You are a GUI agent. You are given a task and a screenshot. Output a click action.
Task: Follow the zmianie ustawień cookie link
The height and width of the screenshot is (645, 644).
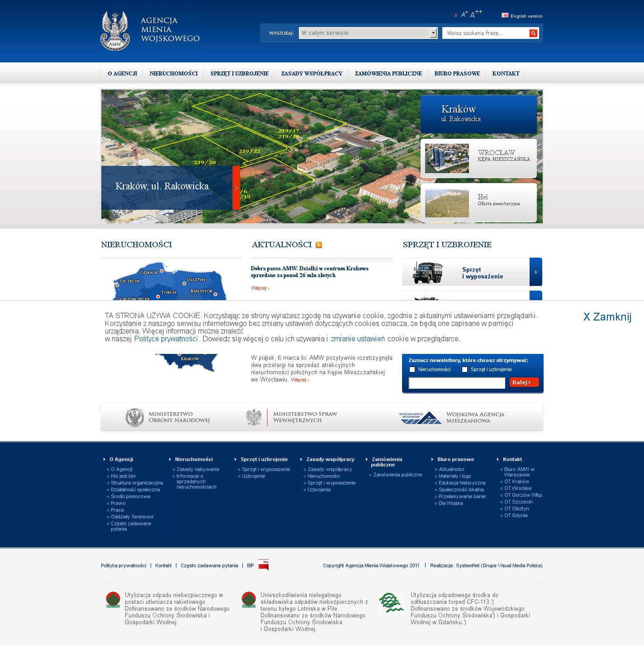coord(358,339)
